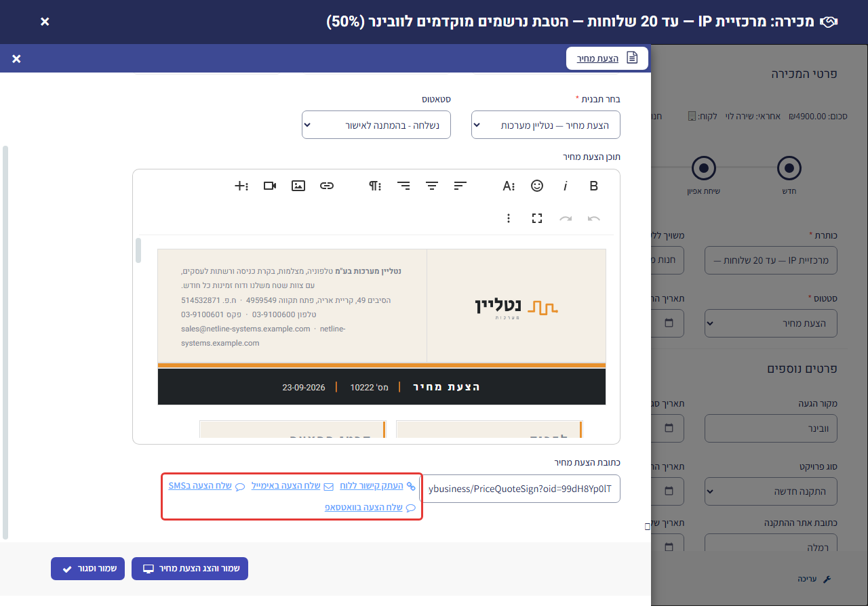Click the פרטים נוספים section heading
Screen dimensions: 868x610
click(x=802, y=369)
